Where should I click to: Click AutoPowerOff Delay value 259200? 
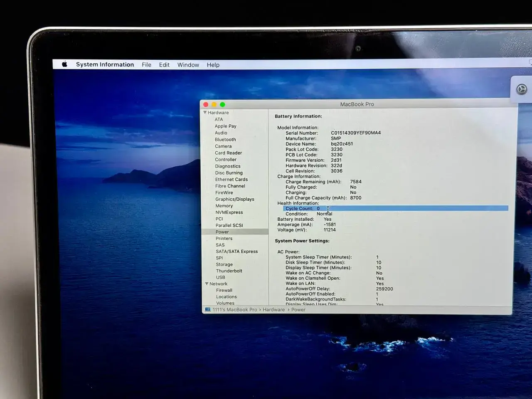pyautogui.click(x=384, y=289)
